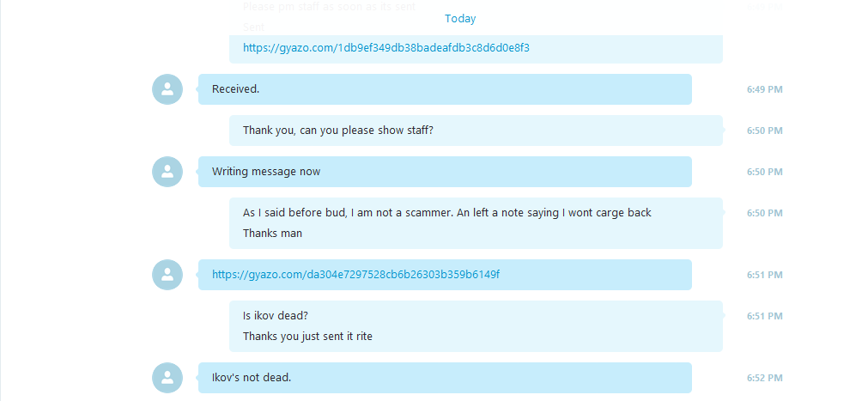
Task: Click message text "As I said before bud"
Action: [294, 213]
